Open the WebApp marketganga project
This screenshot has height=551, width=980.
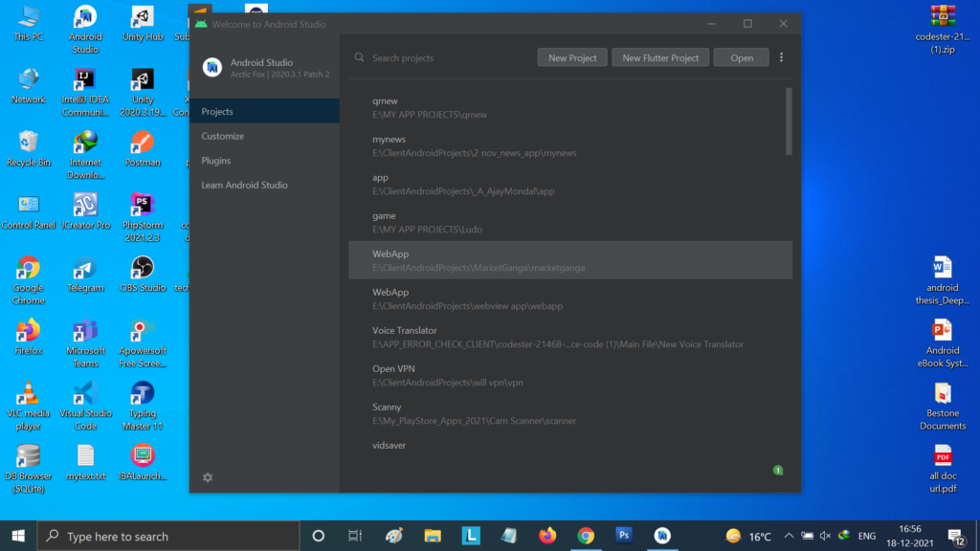[570, 260]
